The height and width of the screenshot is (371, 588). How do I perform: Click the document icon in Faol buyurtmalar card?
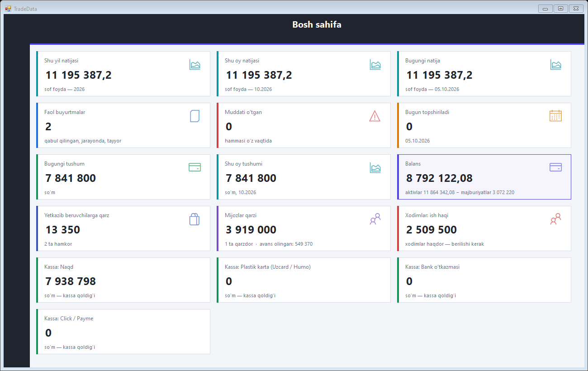click(194, 116)
